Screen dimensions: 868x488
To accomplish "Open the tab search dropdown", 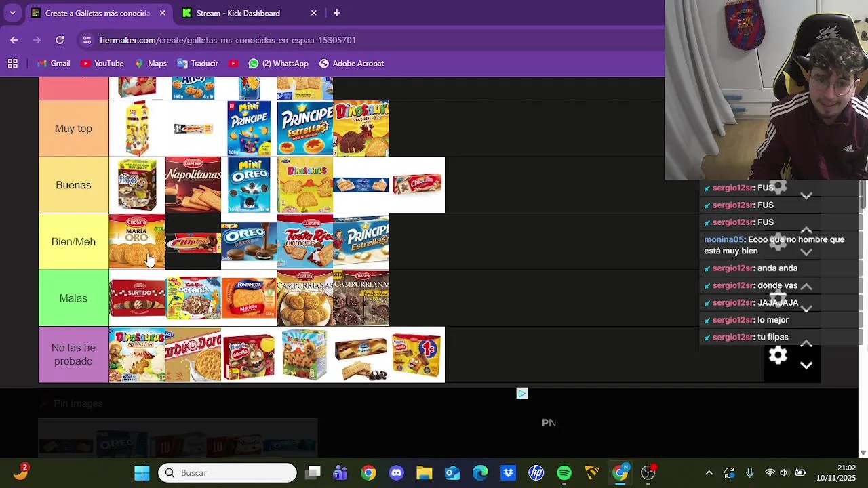I will (x=12, y=13).
